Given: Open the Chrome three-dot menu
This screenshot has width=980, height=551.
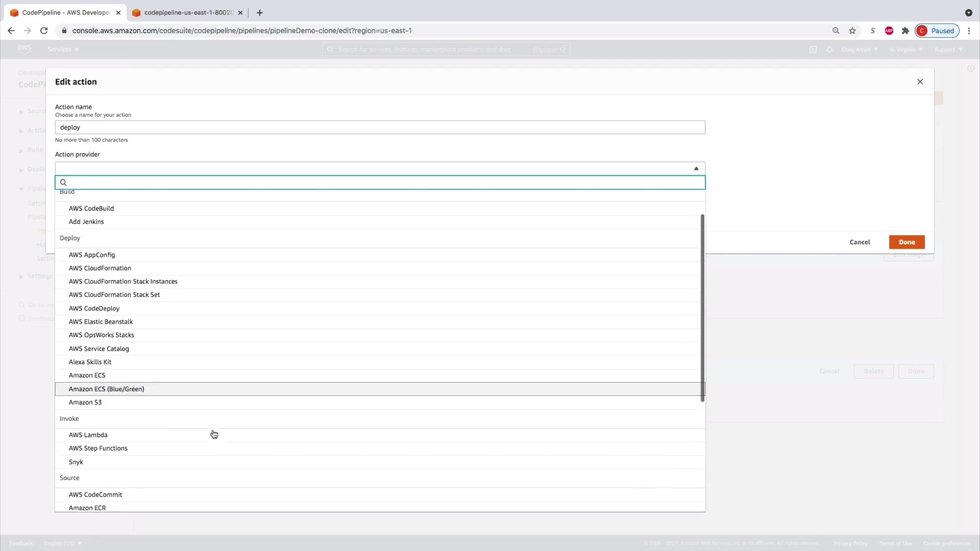Looking at the screenshot, I should pyautogui.click(x=969, y=31).
